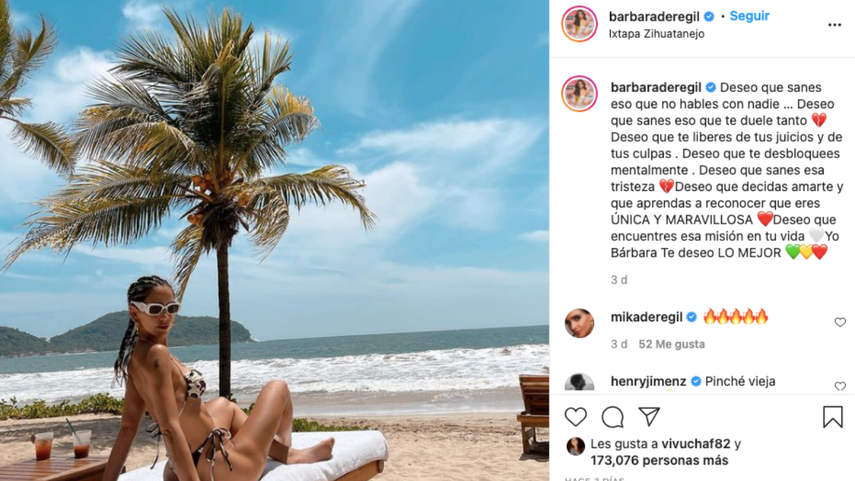Share the post with the paper plane icon

click(x=649, y=416)
